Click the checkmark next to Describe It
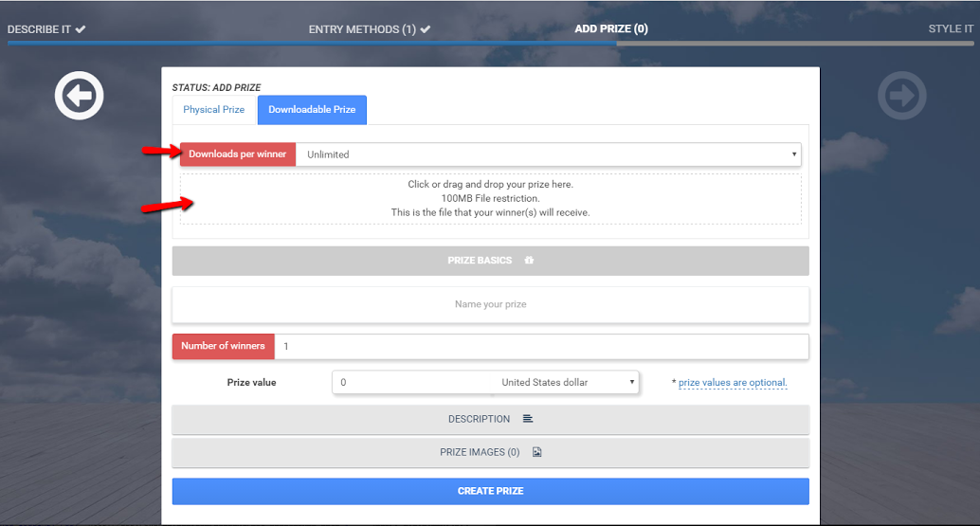This screenshot has height=526, width=980. point(81,29)
